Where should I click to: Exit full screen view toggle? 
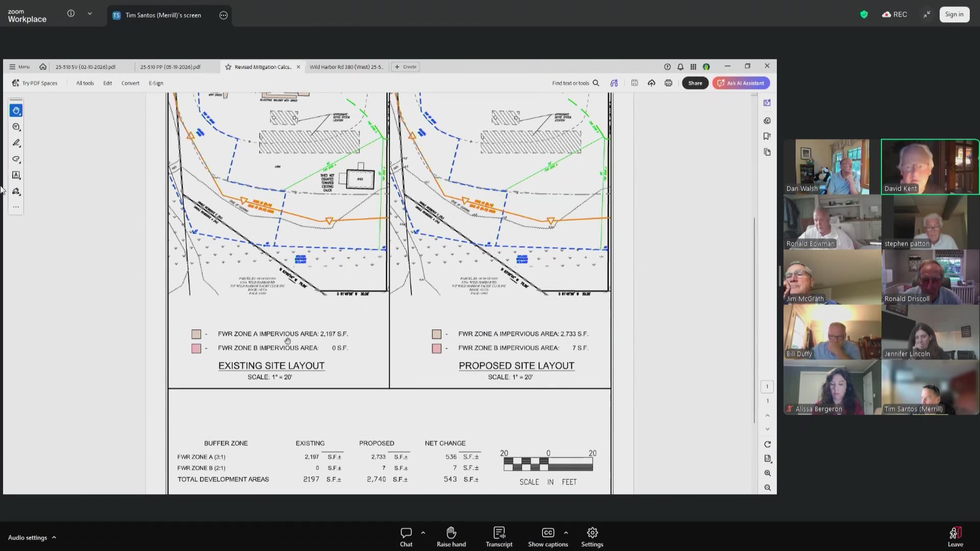926,14
